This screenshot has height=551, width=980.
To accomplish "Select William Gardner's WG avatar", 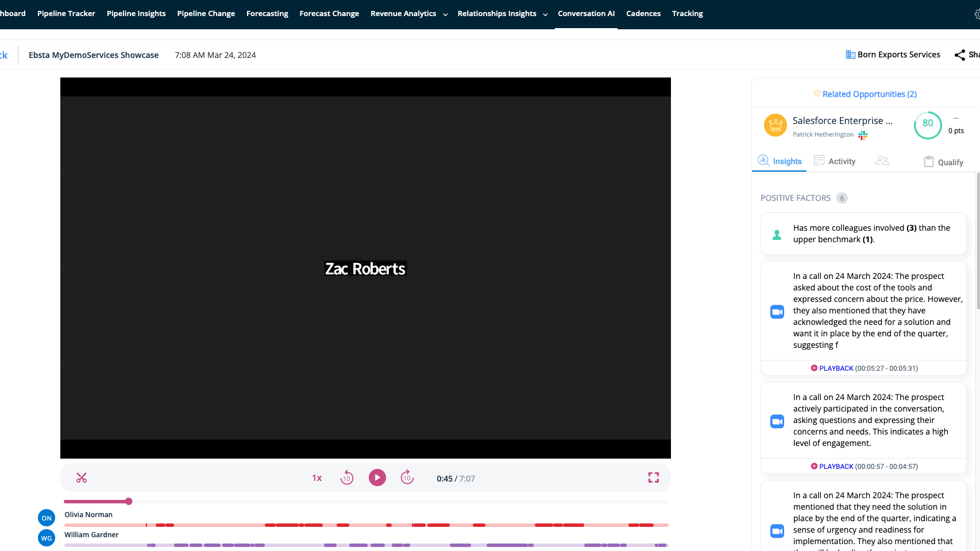I will coord(47,538).
